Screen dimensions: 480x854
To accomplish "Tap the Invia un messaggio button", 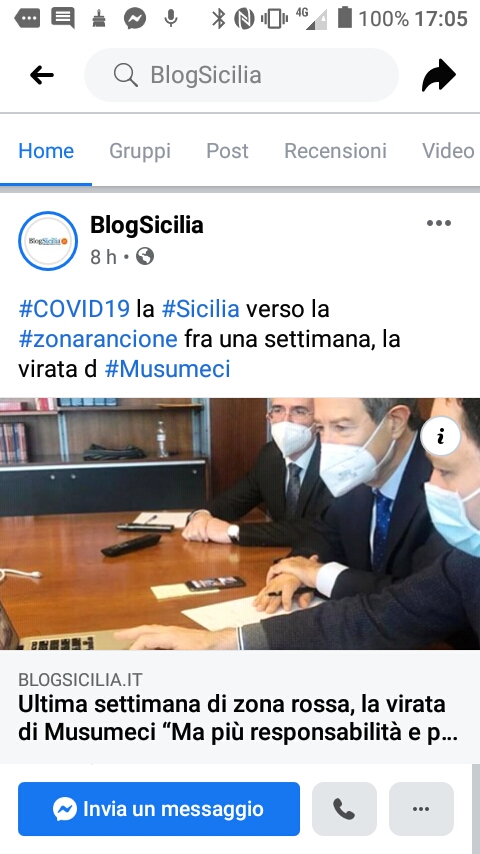I will tap(159, 809).
